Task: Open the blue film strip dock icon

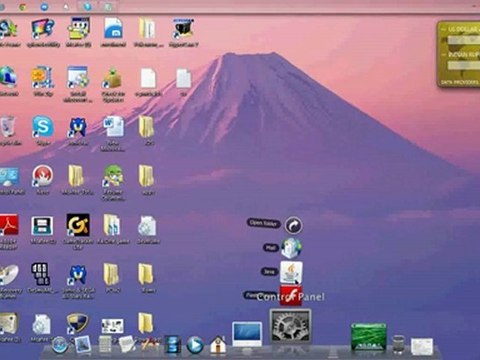Action: click(x=172, y=345)
